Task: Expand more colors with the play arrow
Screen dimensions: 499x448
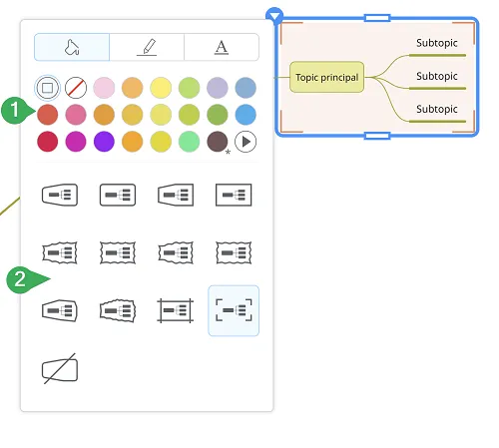Action: (246, 142)
